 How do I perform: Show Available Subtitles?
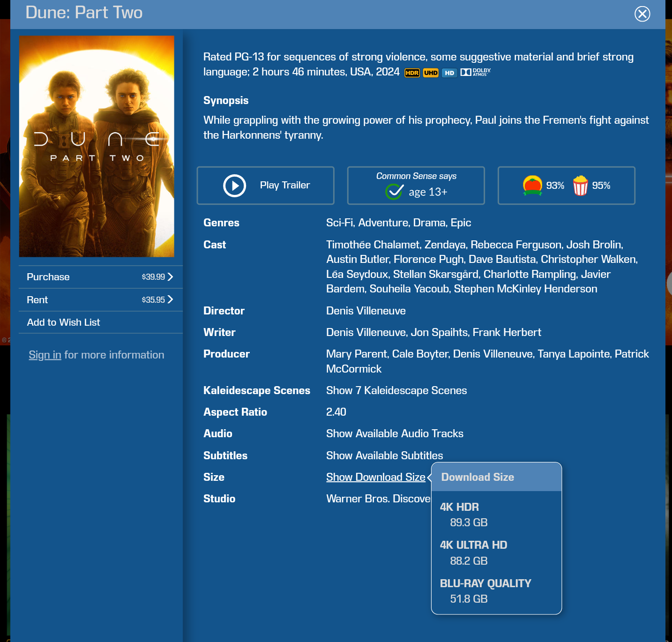pos(384,455)
